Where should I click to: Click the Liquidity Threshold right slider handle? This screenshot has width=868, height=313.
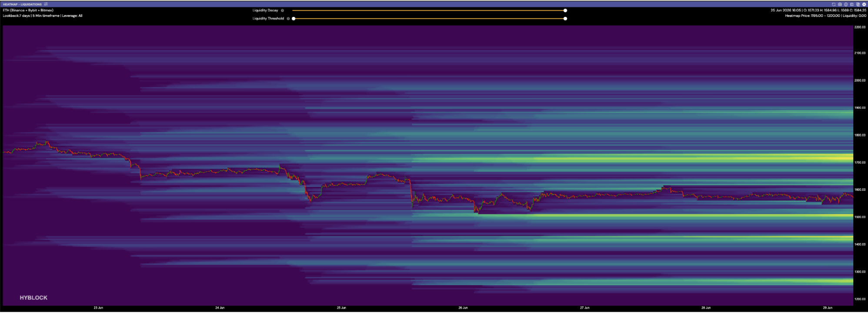[565, 19]
